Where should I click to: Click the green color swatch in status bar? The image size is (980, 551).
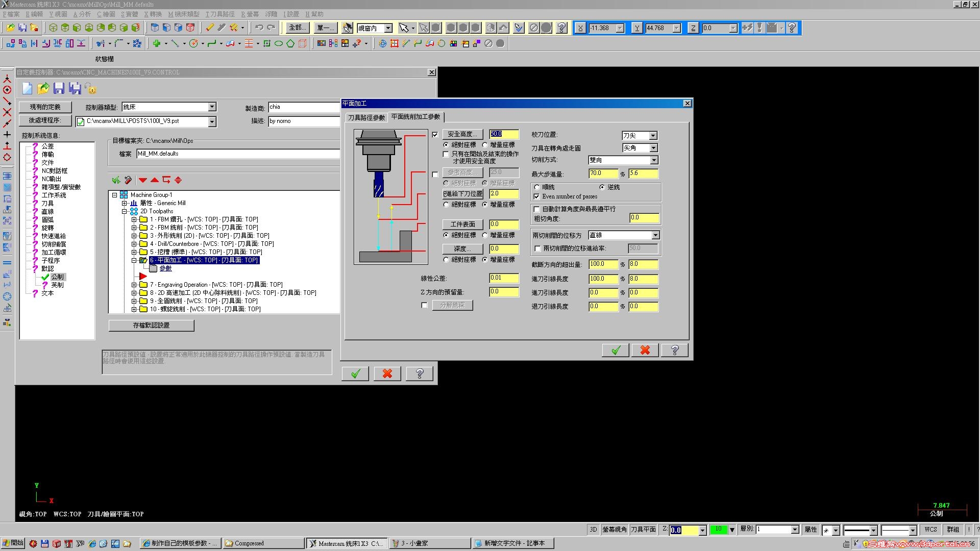tap(718, 530)
